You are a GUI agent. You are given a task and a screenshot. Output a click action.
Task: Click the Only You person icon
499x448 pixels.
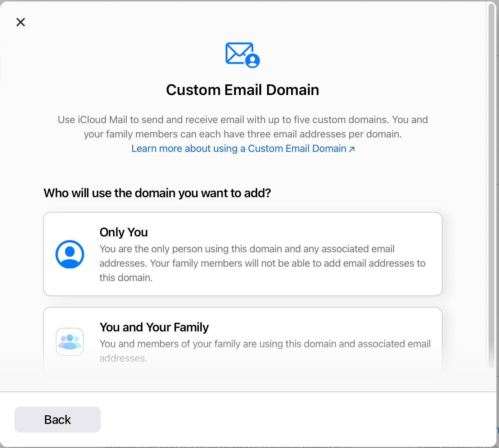click(70, 254)
